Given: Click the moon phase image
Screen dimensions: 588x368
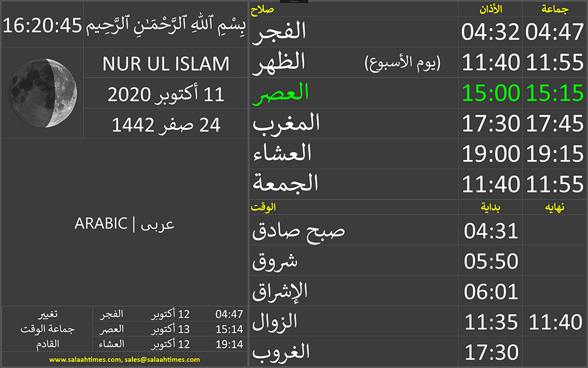Looking at the screenshot, I should point(43,93).
